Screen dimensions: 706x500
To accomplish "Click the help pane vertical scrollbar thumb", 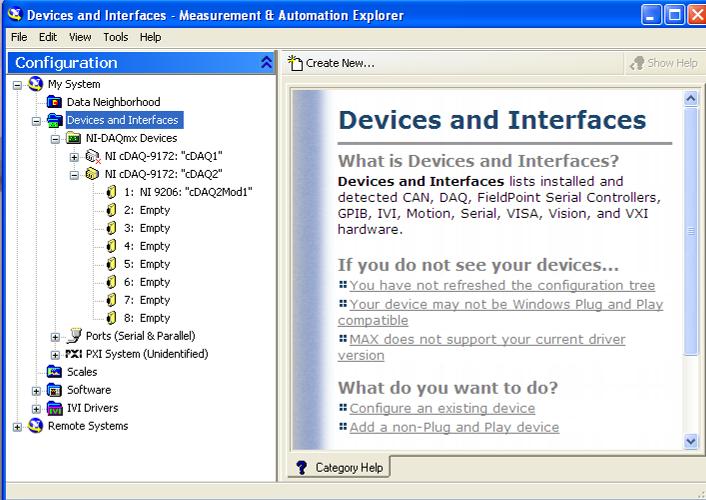I will pyautogui.click(x=691, y=231).
